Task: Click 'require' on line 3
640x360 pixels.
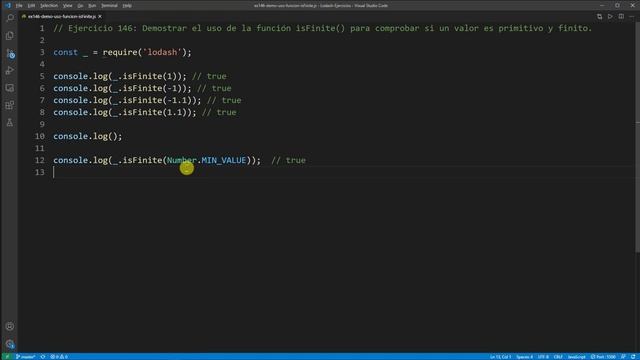Action: [120, 52]
